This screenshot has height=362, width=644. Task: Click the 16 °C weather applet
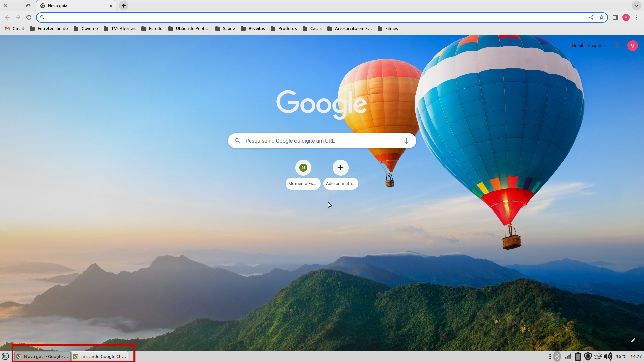[x=621, y=356]
